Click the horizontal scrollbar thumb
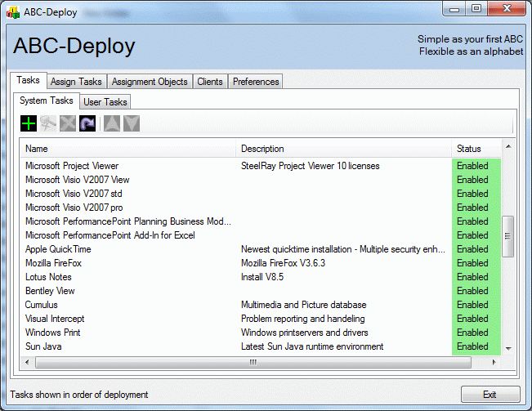 pyautogui.click(x=253, y=362)
